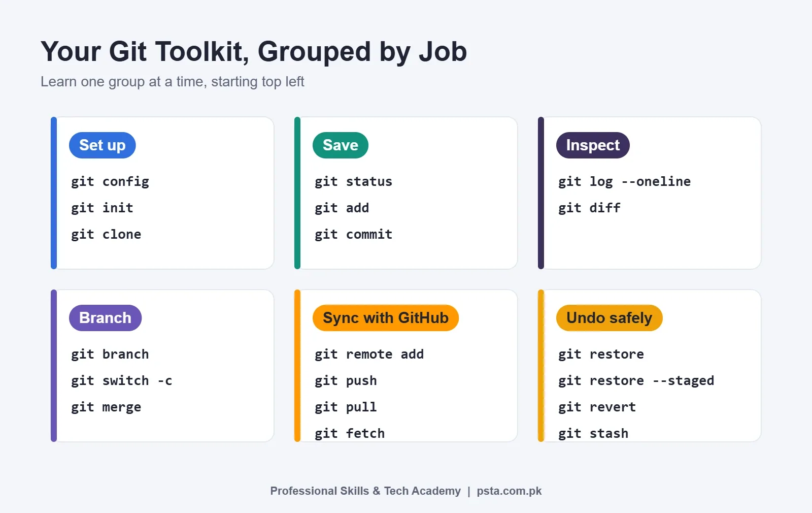812x513 pixels.
Task: Click the Sync with GitHub badge
Action: 386,318
